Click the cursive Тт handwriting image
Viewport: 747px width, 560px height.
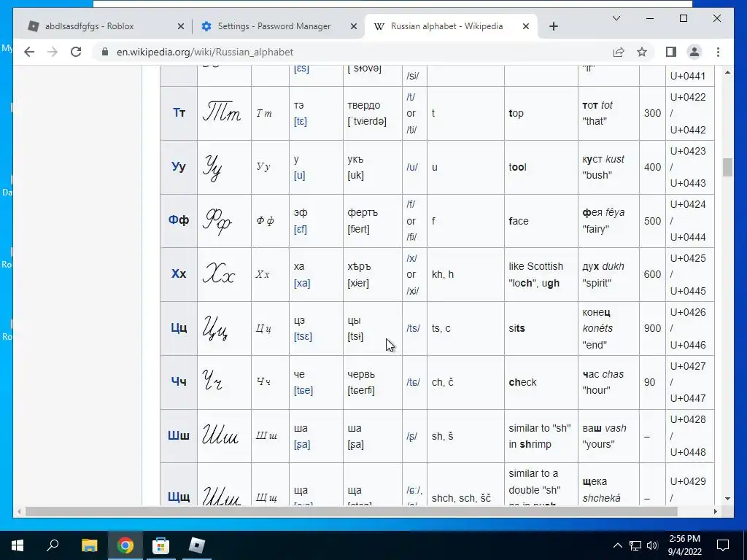click(x=222, y=112)
